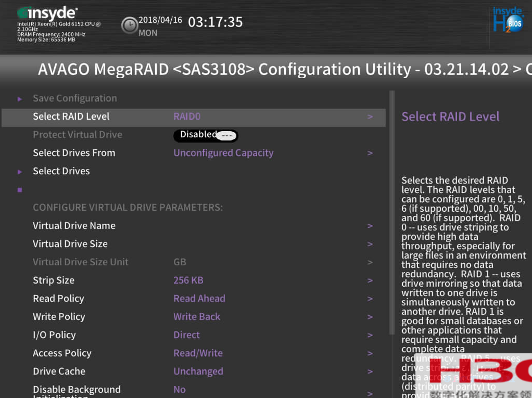Change Write Policy Write Back value
The image size is (532, 398).
click(x=197, y=317)
